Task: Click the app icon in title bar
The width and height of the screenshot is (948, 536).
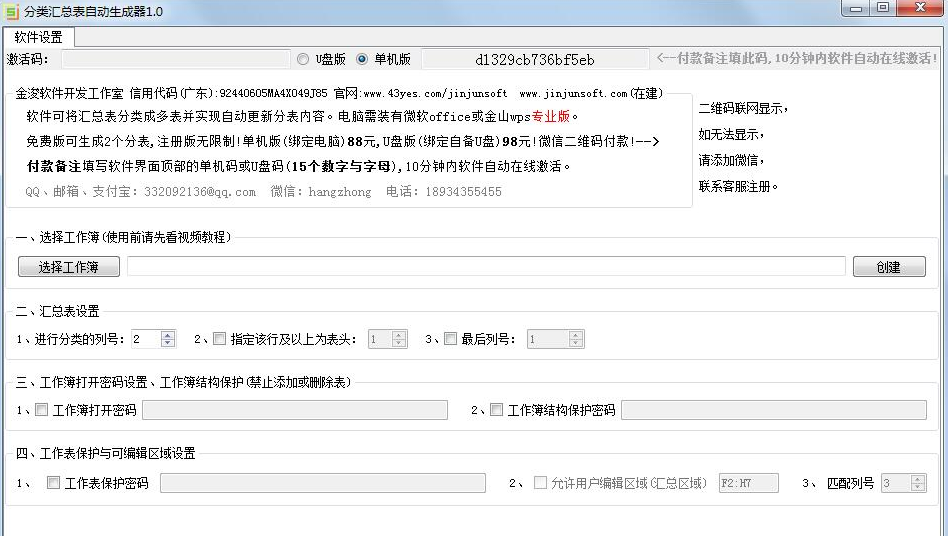Action: pyautogui.click(x=12, y=10)
